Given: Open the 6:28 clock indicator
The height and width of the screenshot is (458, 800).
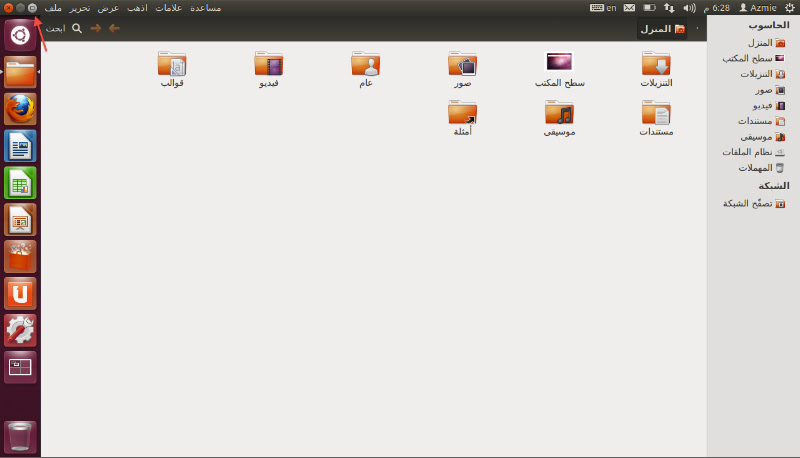Looking at the screenshot, I should point(716,8).
